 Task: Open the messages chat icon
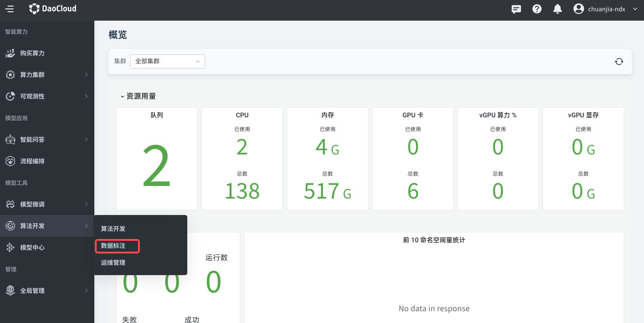(516, 9)
